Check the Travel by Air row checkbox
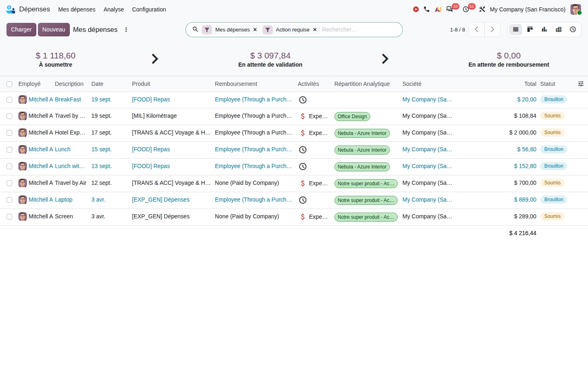The image size is (588, 368). pos(9,183)
